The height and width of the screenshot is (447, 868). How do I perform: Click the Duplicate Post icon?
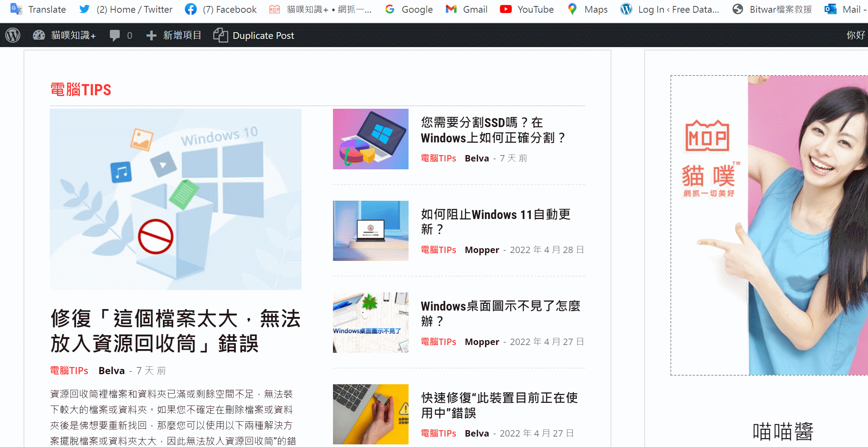pos(220,36)
